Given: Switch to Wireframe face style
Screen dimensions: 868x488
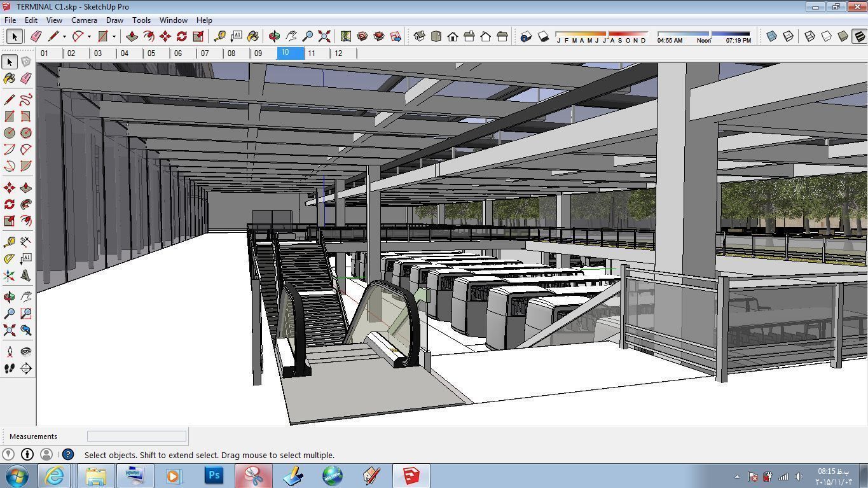Looking at the screenshot, I should tap(810, 37).
